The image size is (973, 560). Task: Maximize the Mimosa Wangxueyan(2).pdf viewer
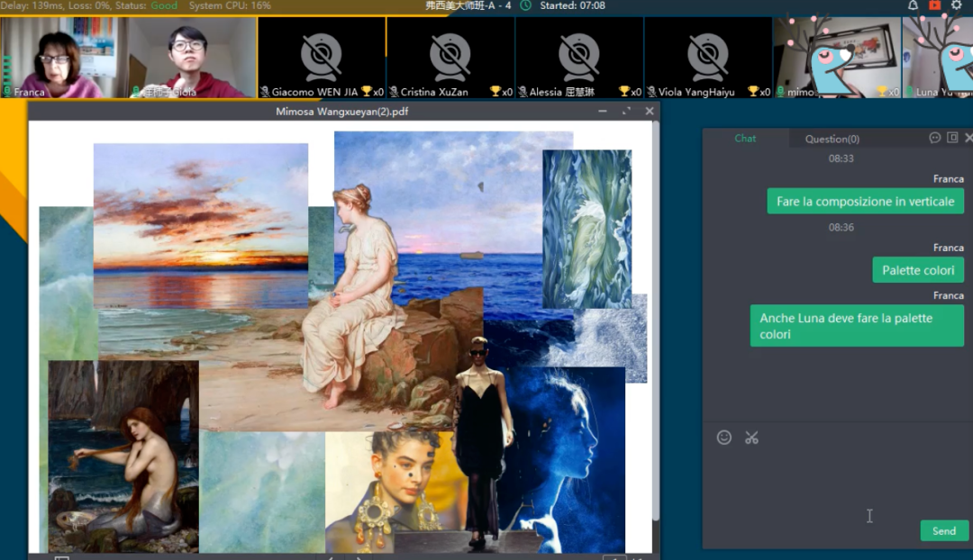[x=626, y=111]
